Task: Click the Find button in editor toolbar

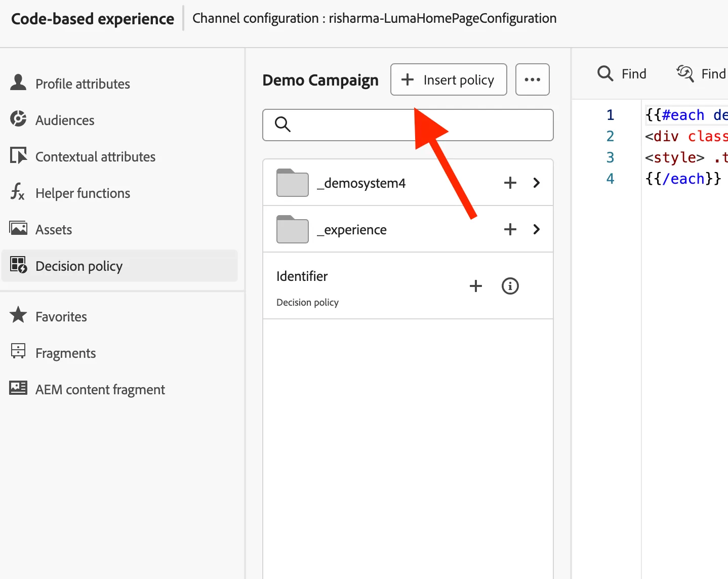Action: point(622,74)
